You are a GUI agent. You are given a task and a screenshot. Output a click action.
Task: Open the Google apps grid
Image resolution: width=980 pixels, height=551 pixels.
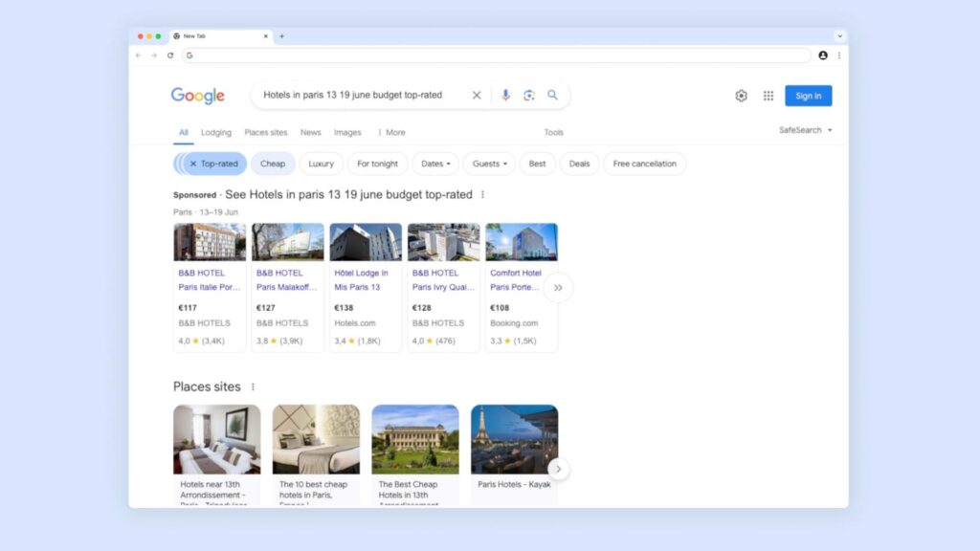tap(768, 96)
